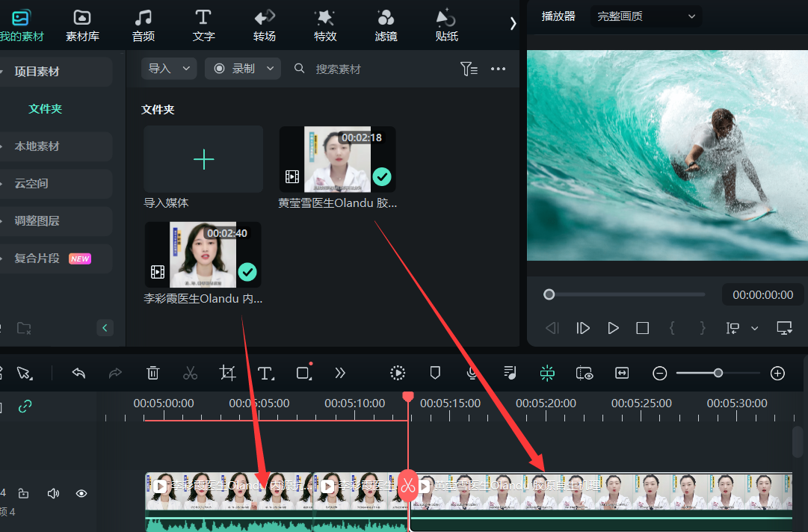
Task: Zoom out timeline with the minus button
Action: point(659,374)
